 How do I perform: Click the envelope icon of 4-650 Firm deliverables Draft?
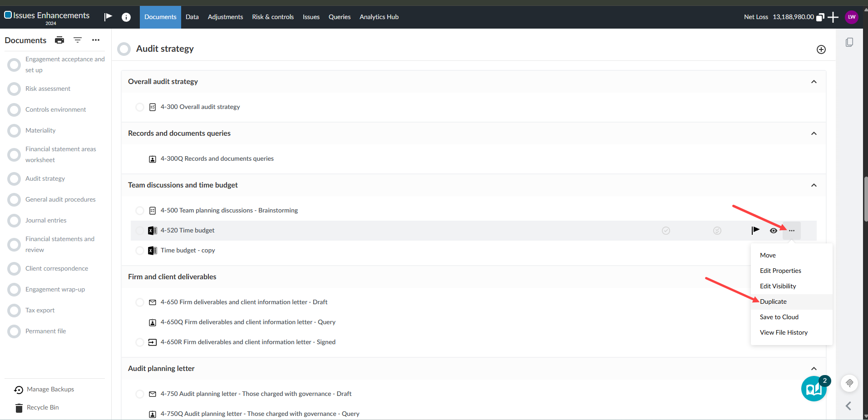point(153,302)
